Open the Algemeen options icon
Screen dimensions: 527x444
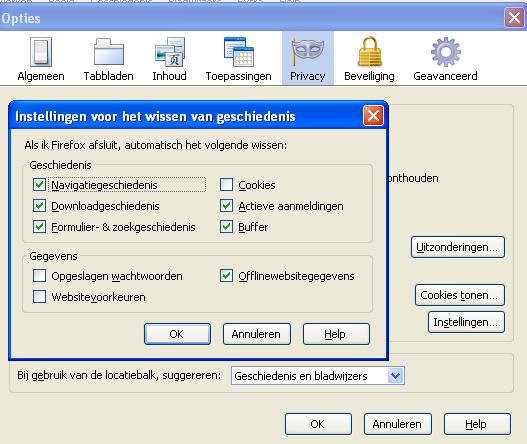(x=41, y=52)
